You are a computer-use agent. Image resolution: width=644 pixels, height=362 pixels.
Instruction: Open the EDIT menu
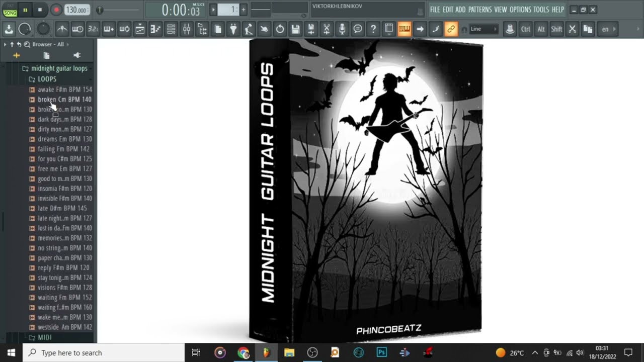point(448,10)
